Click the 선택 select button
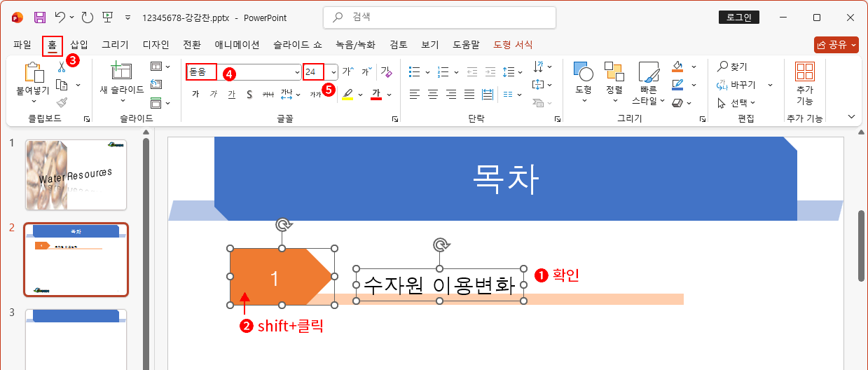This screenshot has width=868, height=370. tap(736, 103)
